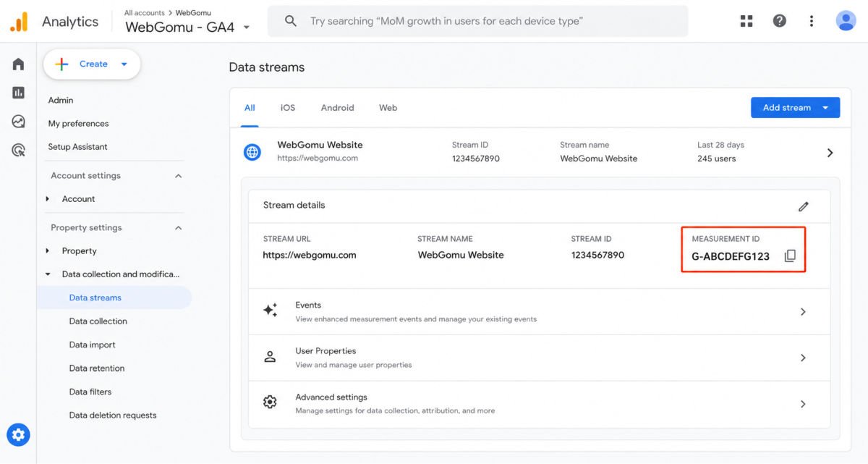Collapse the Account settings section
Screen dimensions: 868x464
pyautogui.click(x=178, y=176)
